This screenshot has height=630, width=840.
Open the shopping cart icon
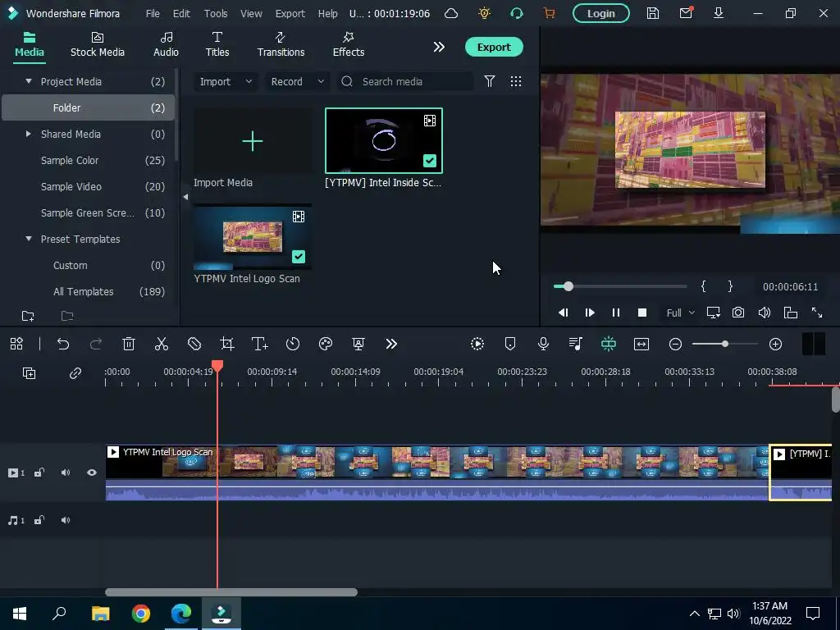549,13
